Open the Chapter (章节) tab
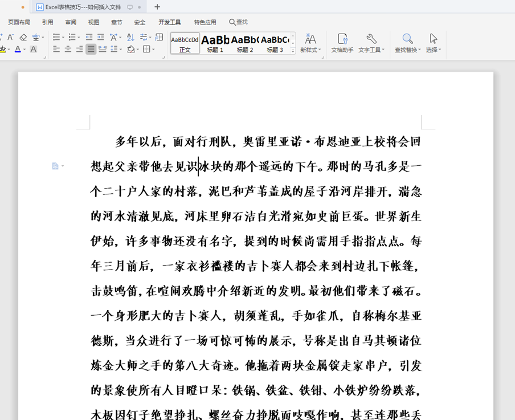 [x=117, y=22]
